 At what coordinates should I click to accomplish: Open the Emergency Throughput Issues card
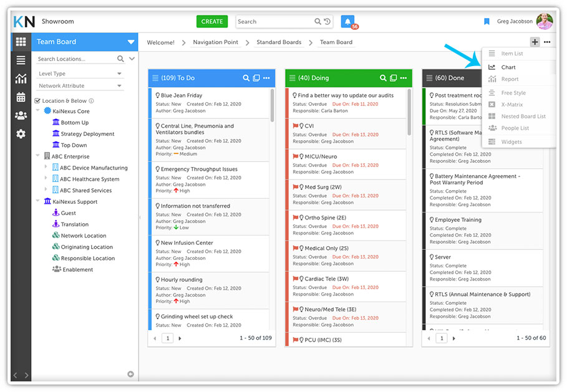(x=210, y=180)
